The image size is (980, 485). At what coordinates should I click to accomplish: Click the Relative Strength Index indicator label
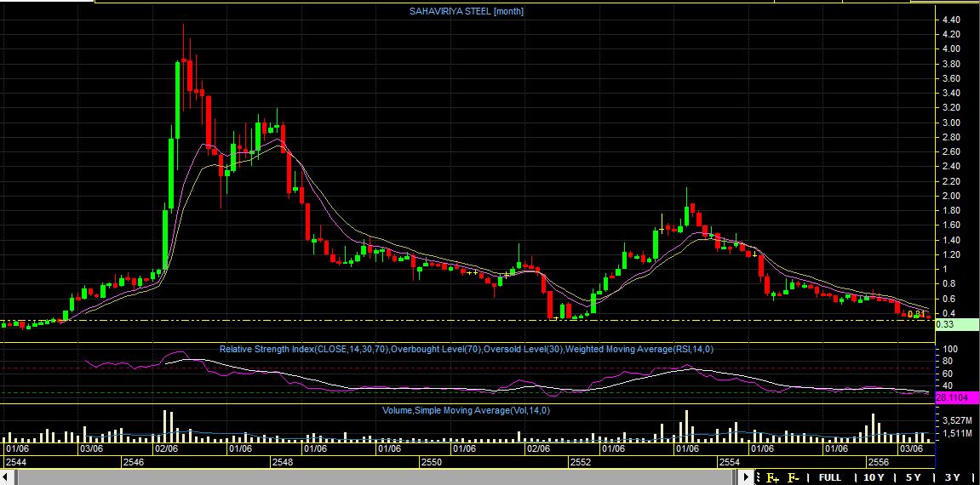pos(467,349)
